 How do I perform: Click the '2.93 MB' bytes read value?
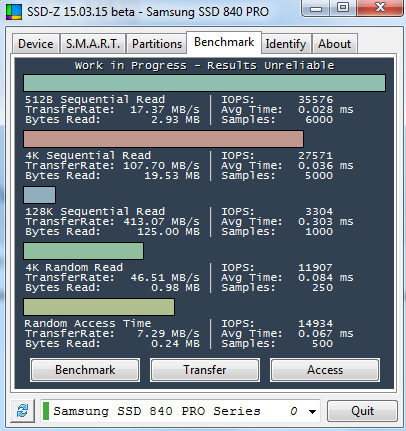pos(175,120)
